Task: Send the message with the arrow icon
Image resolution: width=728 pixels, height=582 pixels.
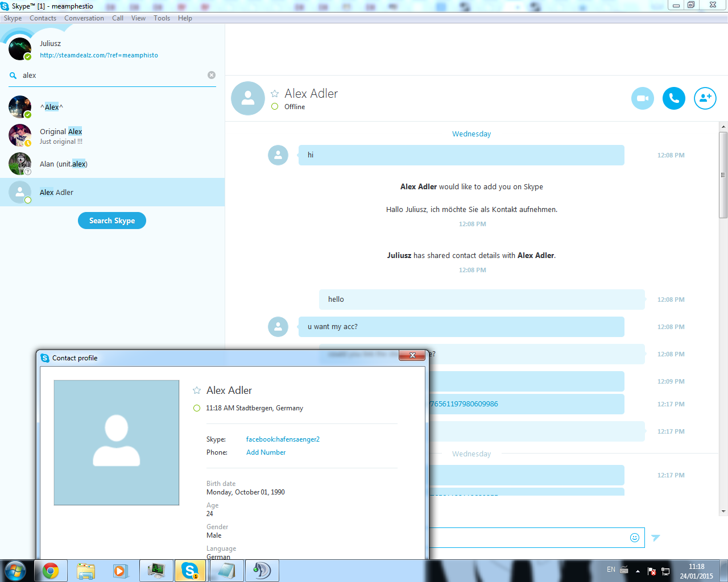Action: [x=656, y=538]
